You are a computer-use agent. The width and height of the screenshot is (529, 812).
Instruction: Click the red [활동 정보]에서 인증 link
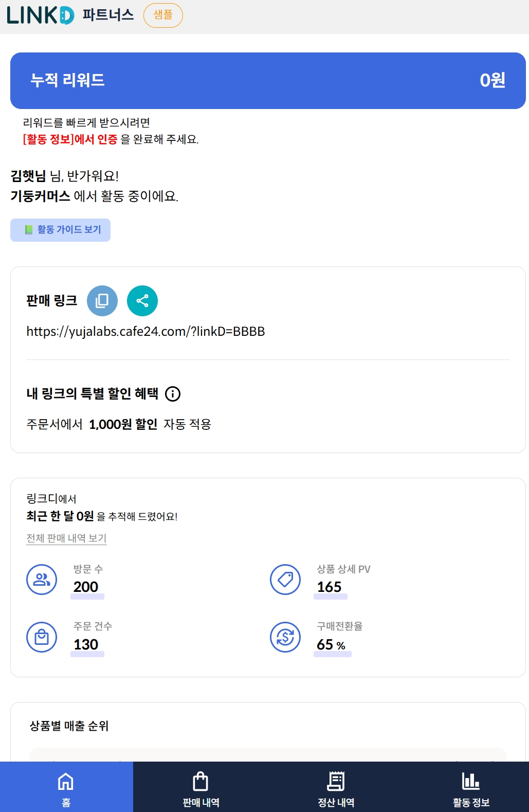click(70, 139)
